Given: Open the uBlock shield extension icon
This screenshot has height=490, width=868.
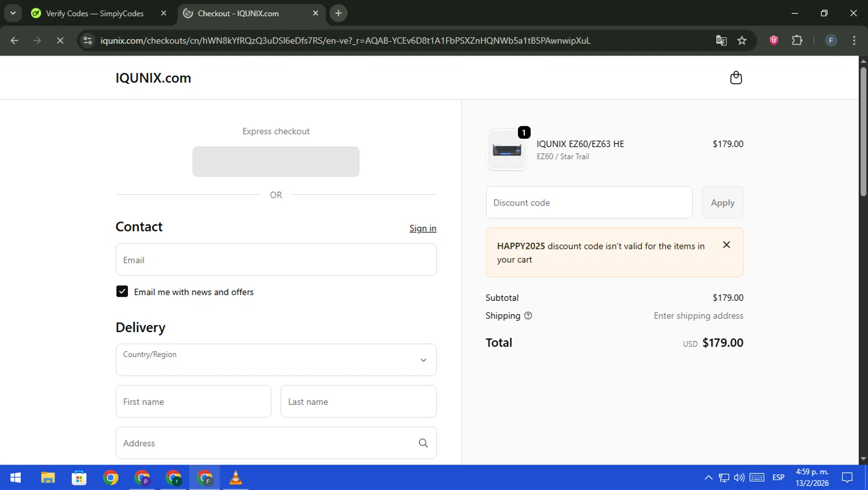Looking at the screenshot, I should (x=774, y=40).
